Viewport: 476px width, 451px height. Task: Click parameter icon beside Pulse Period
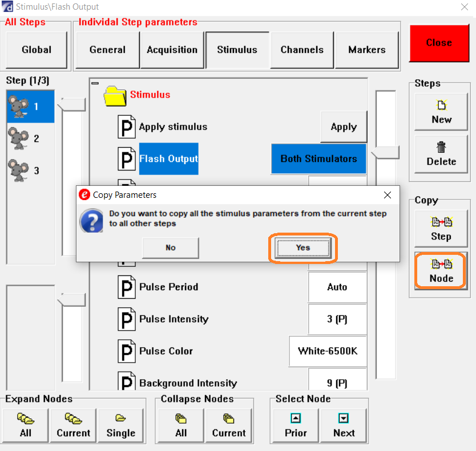tap(127, 287)
